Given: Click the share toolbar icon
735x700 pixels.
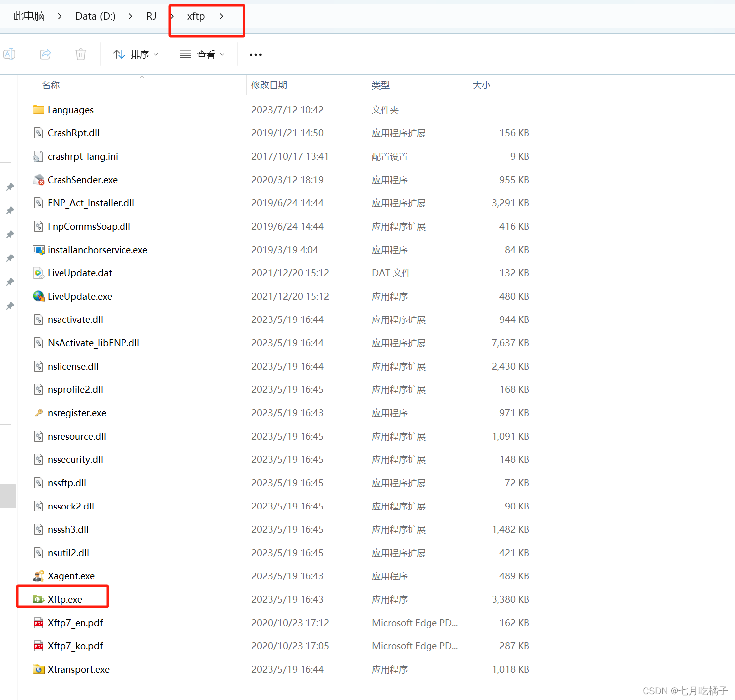Looking at the screenshot, I should 45,54.
